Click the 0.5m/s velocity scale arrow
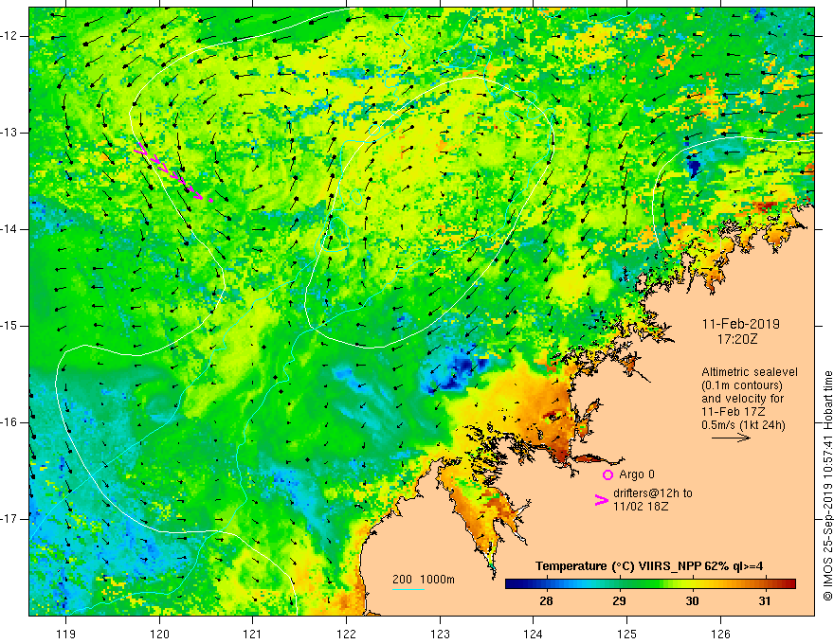 tap(732, 438)
